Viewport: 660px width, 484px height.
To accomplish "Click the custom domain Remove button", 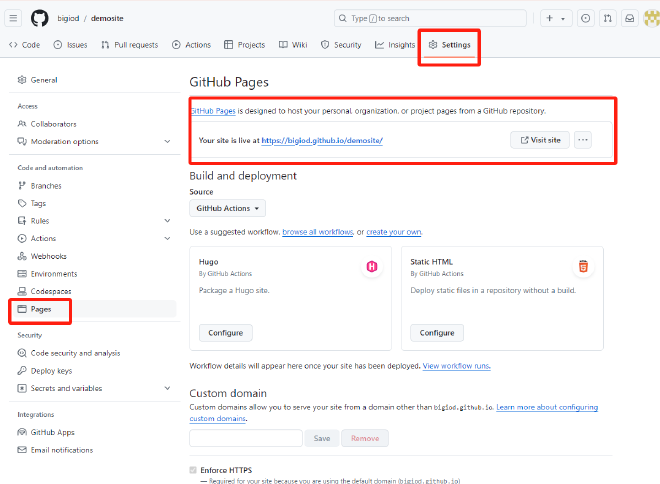I will pos(365,438).
